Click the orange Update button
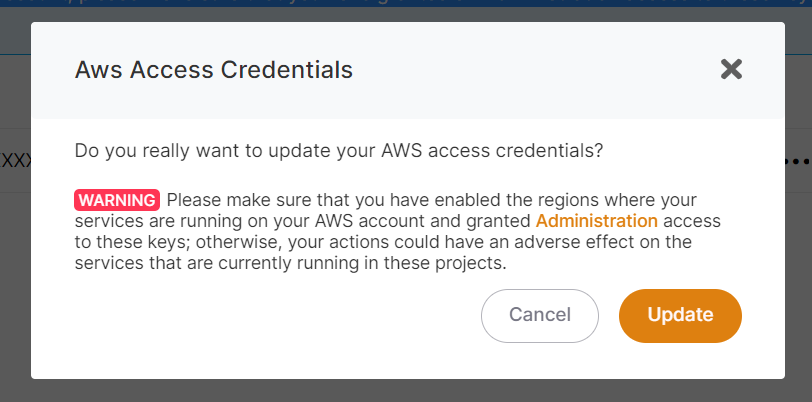 [680, 315]
